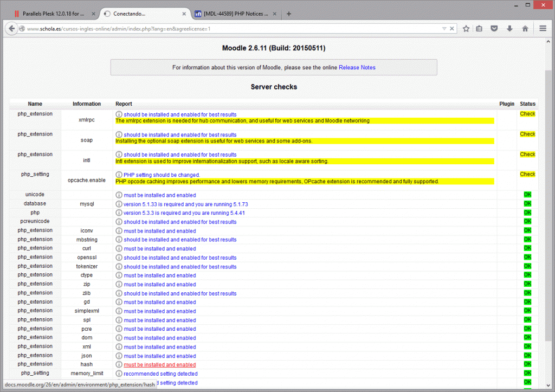Click the 'Server checks' heading
555x392 pixels.
coord(274,87)
